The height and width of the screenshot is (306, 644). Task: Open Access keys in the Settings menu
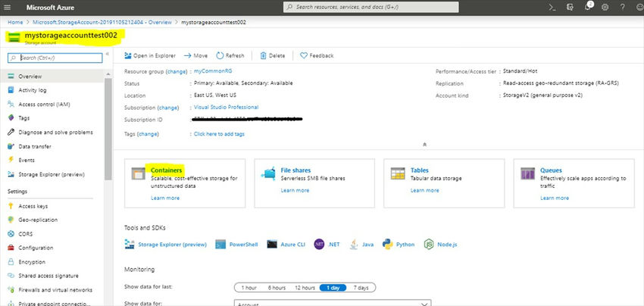33,206
